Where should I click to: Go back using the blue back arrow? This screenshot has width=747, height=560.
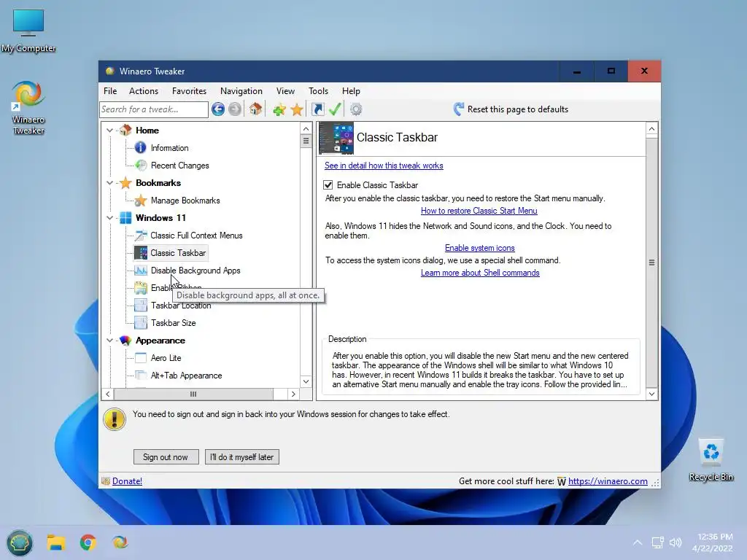218,109
